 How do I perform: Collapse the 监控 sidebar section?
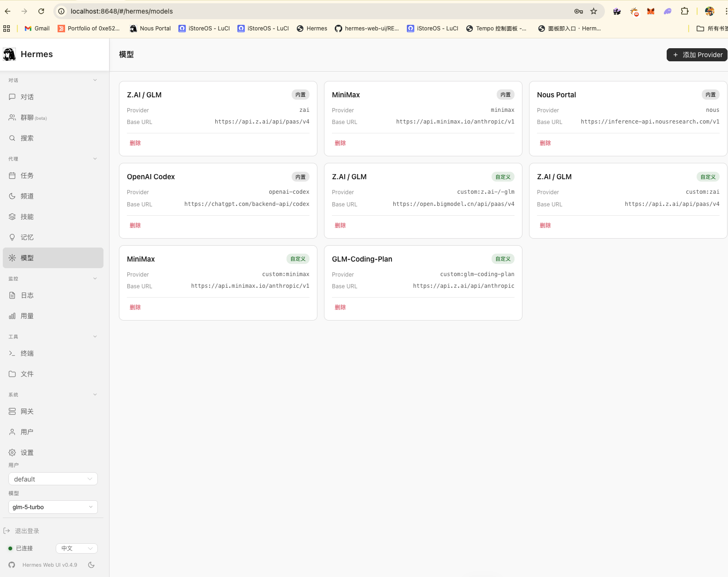[x=95, y=278]
